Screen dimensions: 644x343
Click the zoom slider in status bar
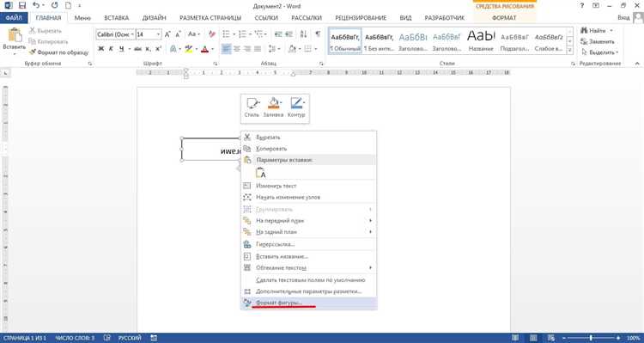[x=591, y=338]
